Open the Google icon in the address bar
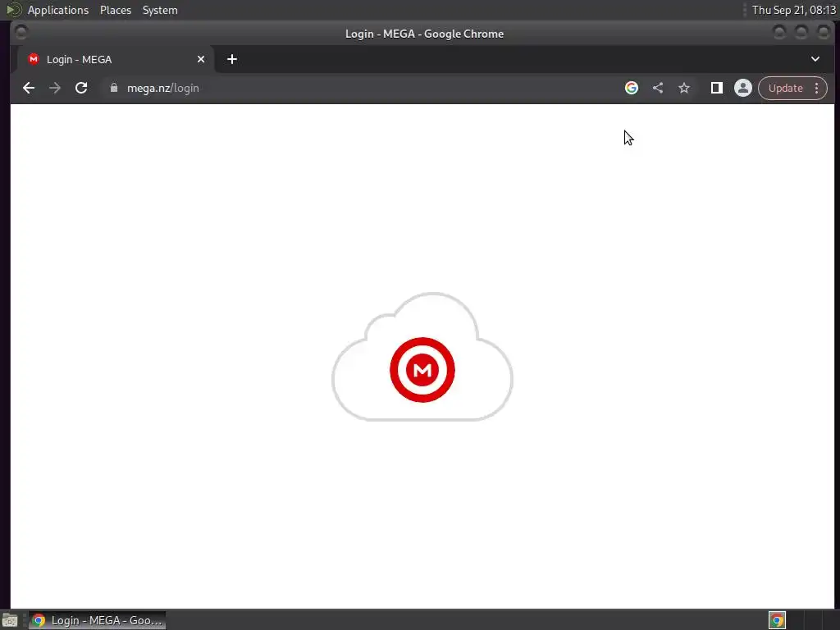The height and width of the screenshot is (630, 840). (x=632, y=88)
